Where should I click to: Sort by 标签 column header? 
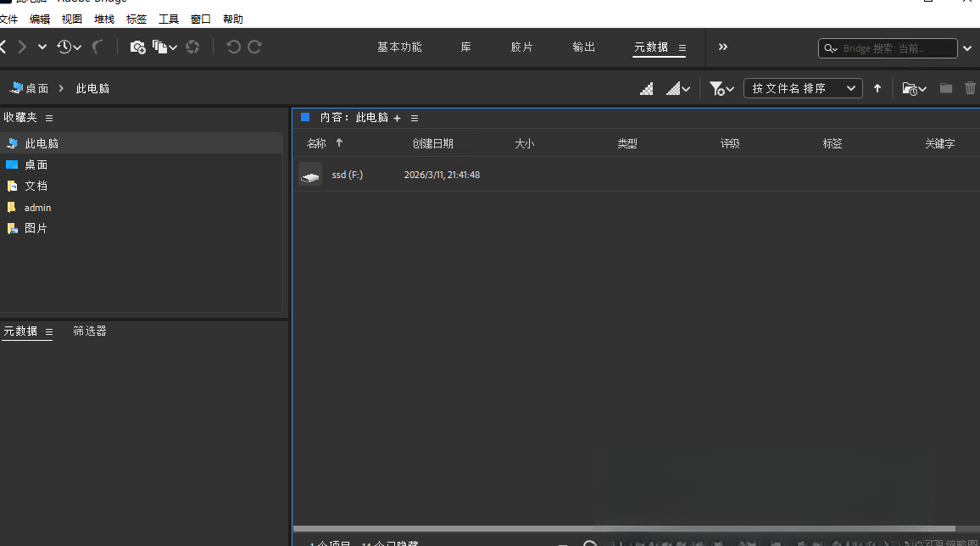point(832,143)
